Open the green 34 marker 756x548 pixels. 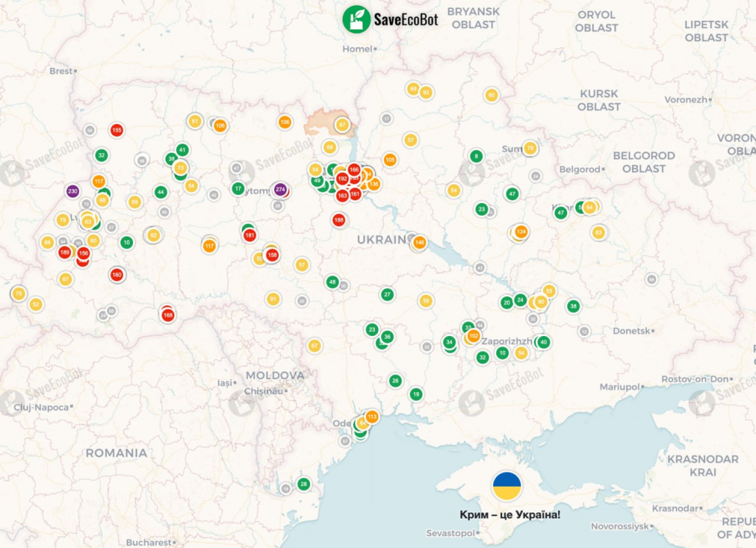(450, 342)
